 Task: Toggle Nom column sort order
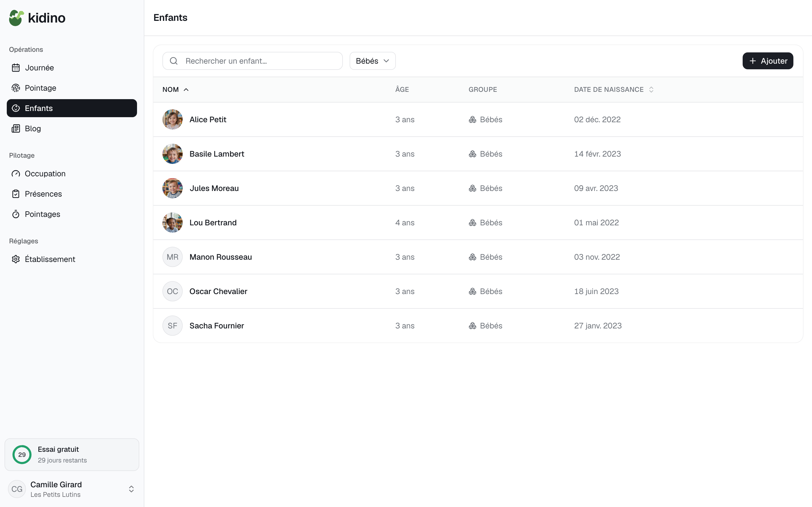[x=175, y=90]
